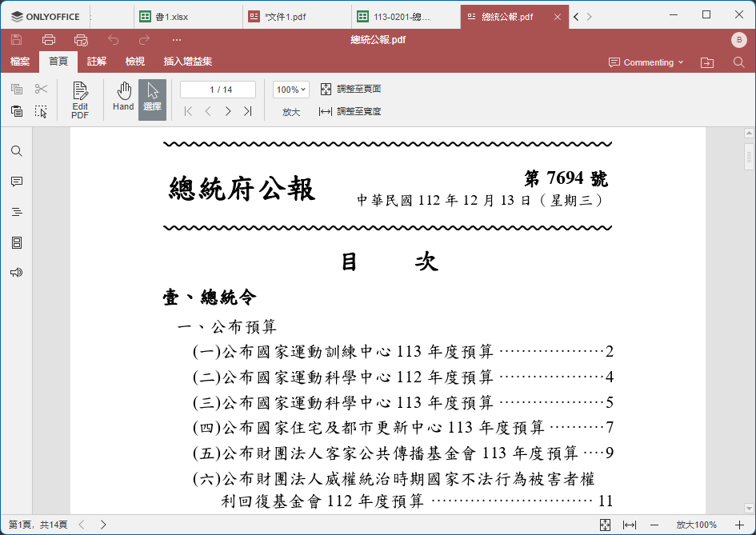Click the Edit PDF icon
Viewport: 756px width, 535px height.
click(x=80, y=100)
